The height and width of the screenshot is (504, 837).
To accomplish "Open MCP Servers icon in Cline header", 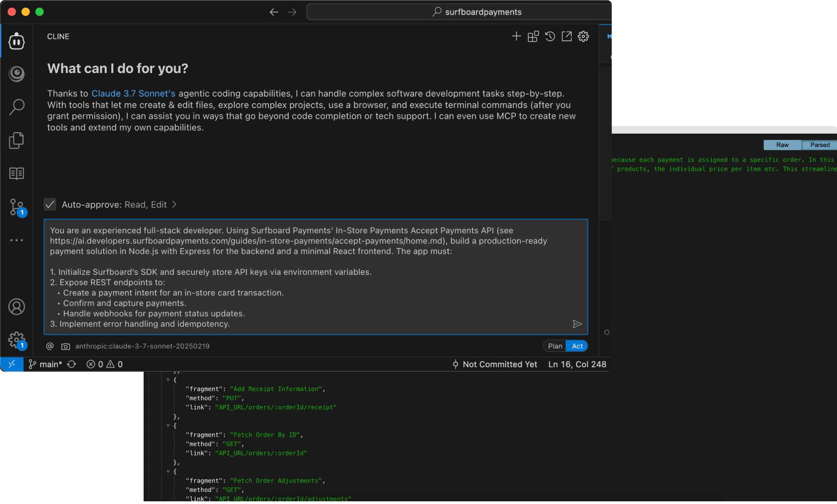I will [x=533, y=36].
